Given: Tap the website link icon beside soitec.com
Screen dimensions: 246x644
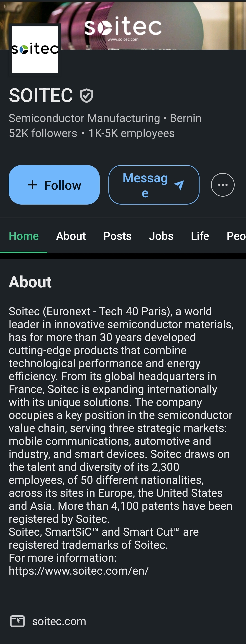Looking at the screenshot, I should (x=17, y=621).
